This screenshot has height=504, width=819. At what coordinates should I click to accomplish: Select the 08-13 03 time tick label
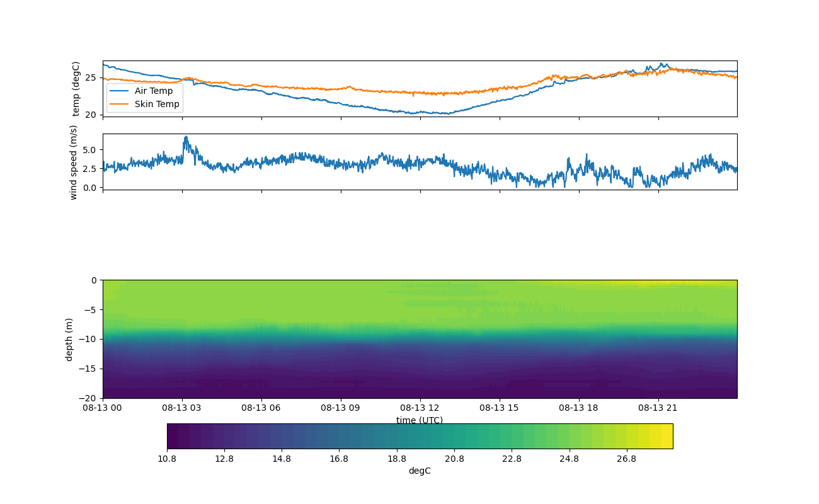coord(182,408)
